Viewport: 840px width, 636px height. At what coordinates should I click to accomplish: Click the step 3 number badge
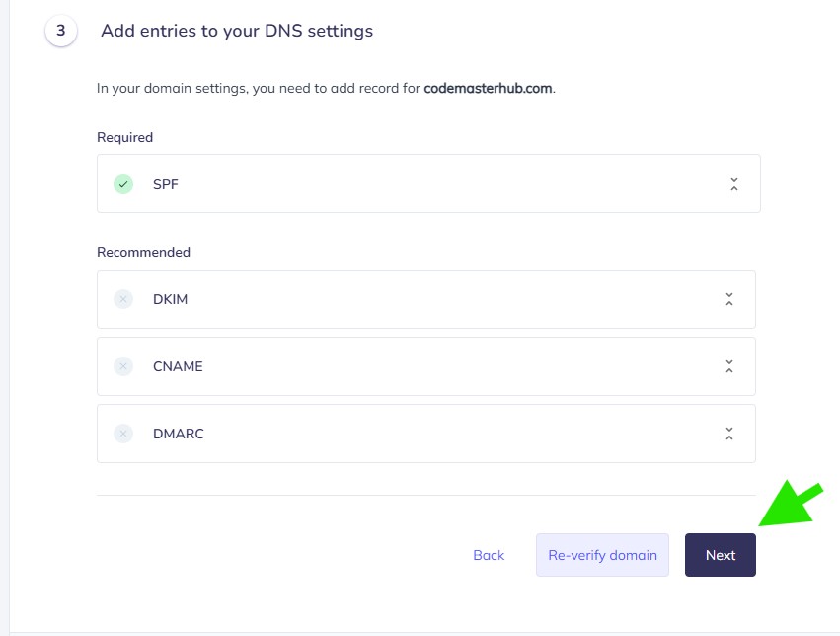pyautogui.click(x=61, y=31)
